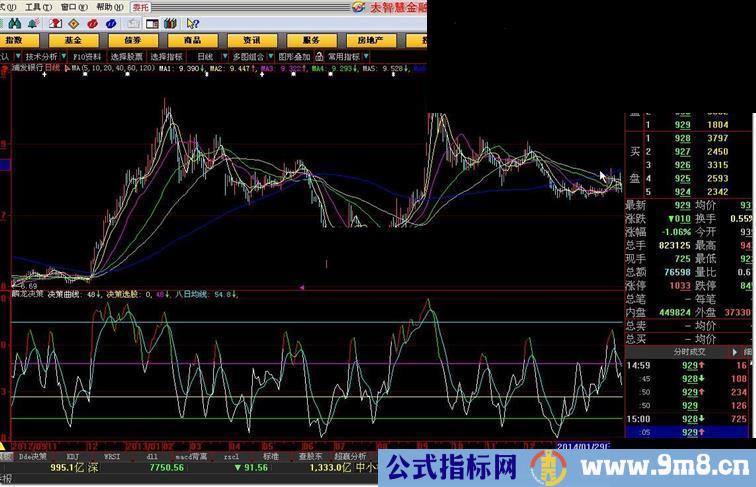Open the 多图组合 dropdown
The height and width of the screenshot is (487, 756).
(249, 57)
